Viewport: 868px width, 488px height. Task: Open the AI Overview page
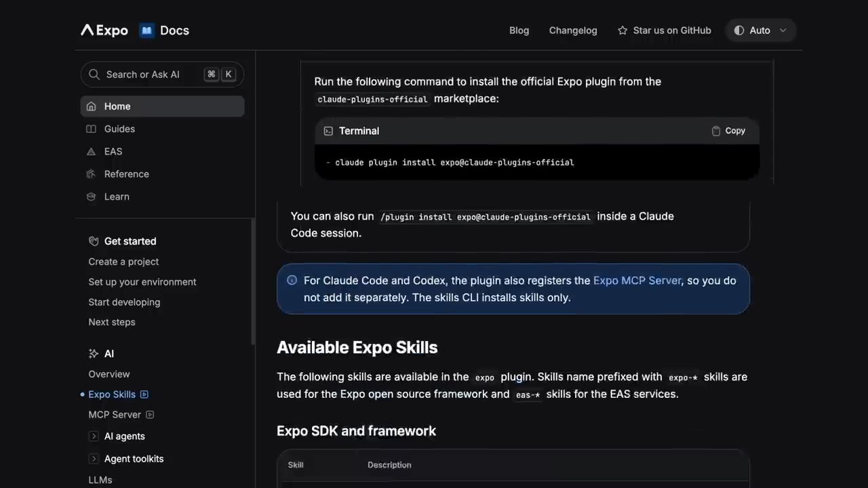pyautogui.click(x=109, y=374)
